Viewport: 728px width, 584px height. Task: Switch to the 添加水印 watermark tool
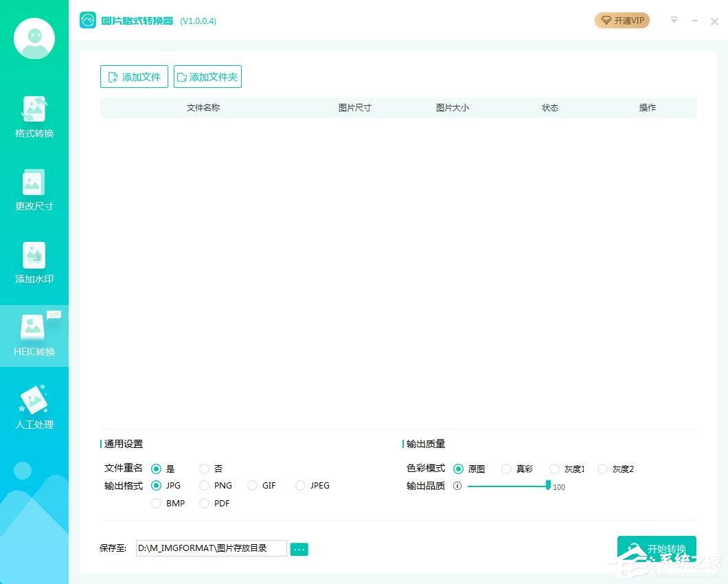pos(34,262)
